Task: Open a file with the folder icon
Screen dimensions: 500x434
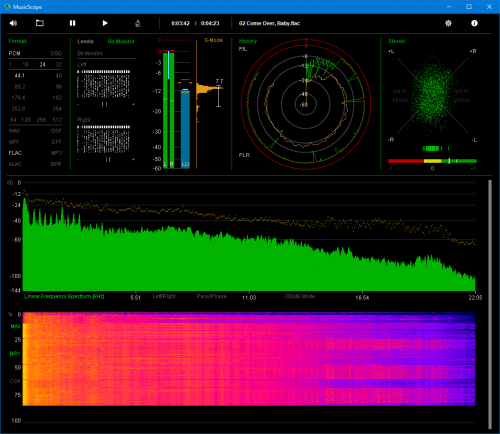Action: pos(40,23)
